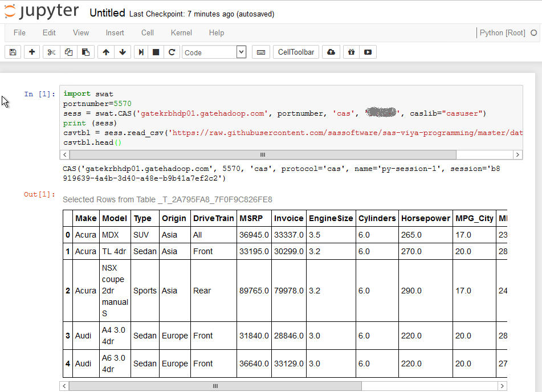Cut selected cells with scissors icon
Screen dimensions: 542x392
(51, 52)
